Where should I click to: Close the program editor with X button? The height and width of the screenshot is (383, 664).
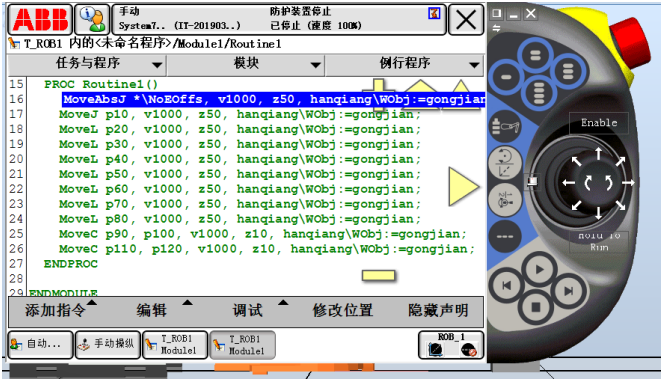[466, 19]
